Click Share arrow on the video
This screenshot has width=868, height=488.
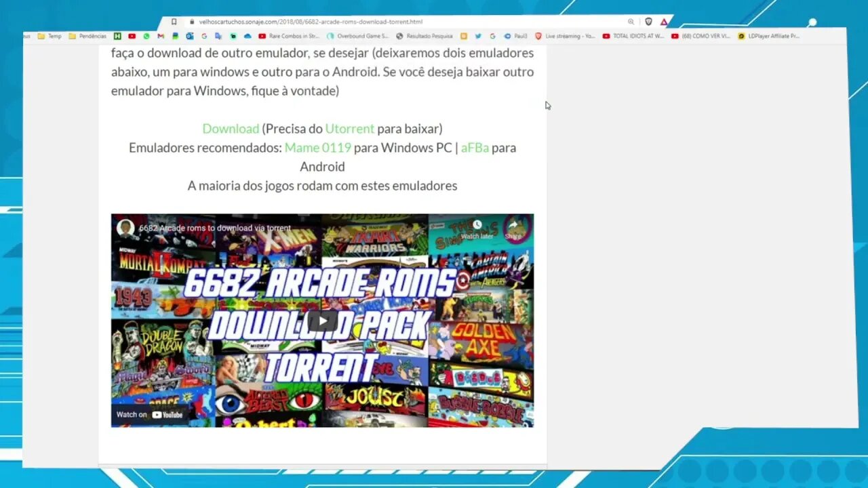point(513,229)
